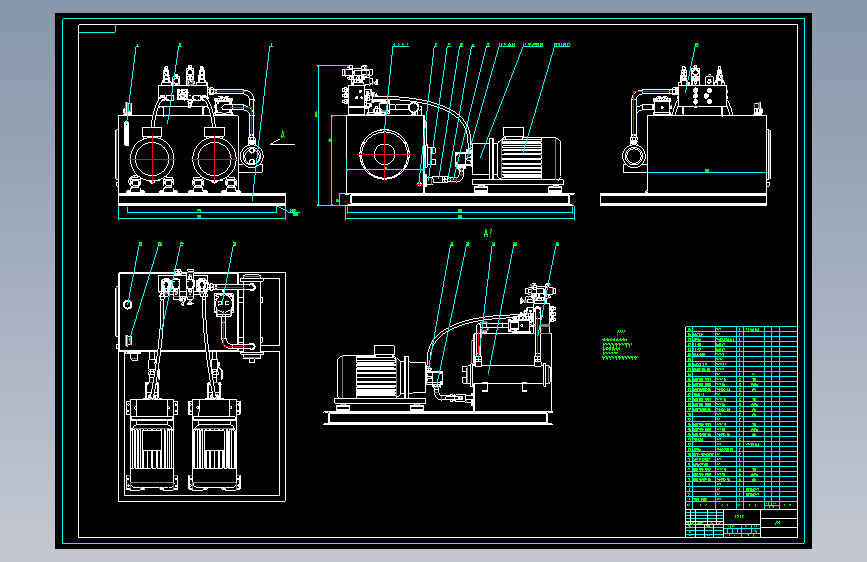The width and height of the screenshot is (867, 562).
Task: Select the base plate of the rear view
Action: [x=683, y=199]
